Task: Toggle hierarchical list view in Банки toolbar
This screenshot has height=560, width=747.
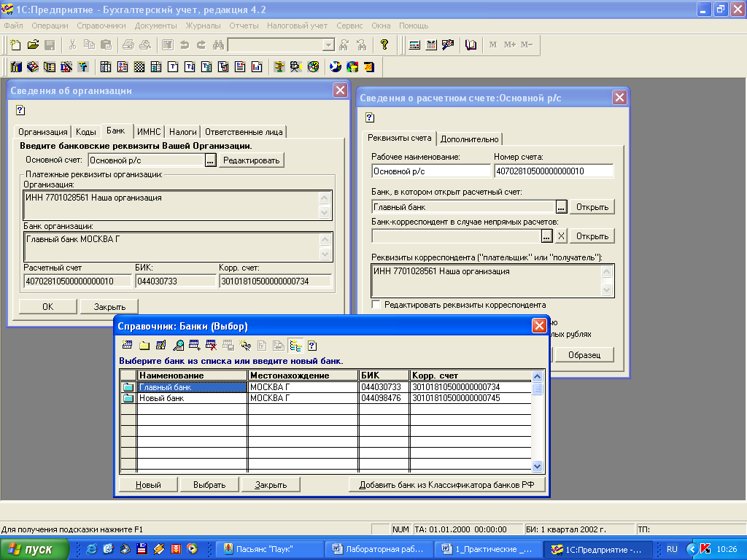Action: pos(295,345)
